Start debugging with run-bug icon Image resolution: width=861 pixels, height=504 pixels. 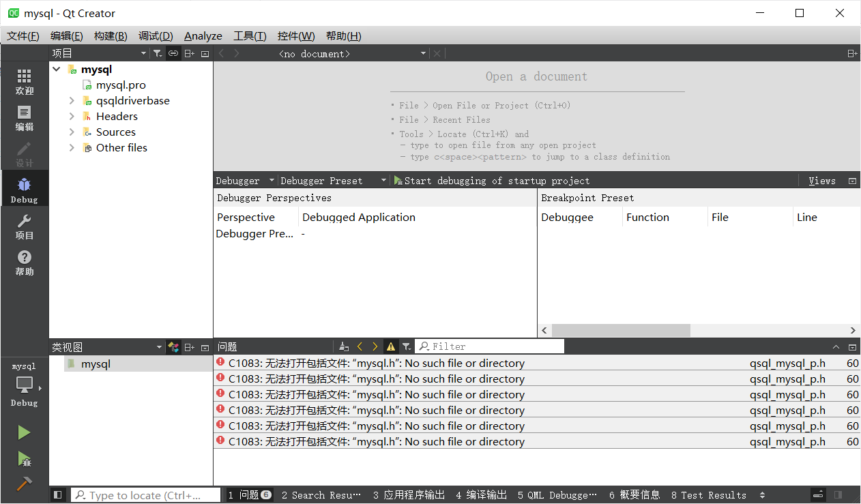25,458
